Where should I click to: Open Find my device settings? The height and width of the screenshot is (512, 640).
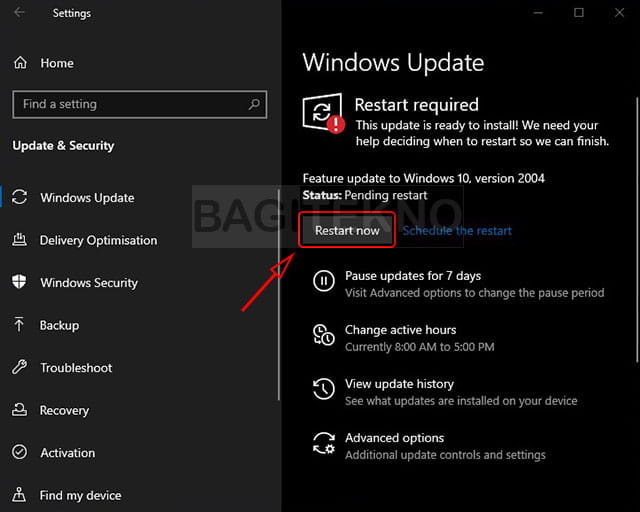click(80, 495)
